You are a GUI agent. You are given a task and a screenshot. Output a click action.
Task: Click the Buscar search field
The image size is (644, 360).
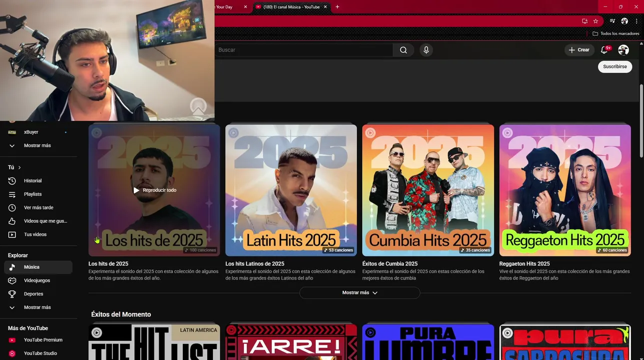pos(305,50)
